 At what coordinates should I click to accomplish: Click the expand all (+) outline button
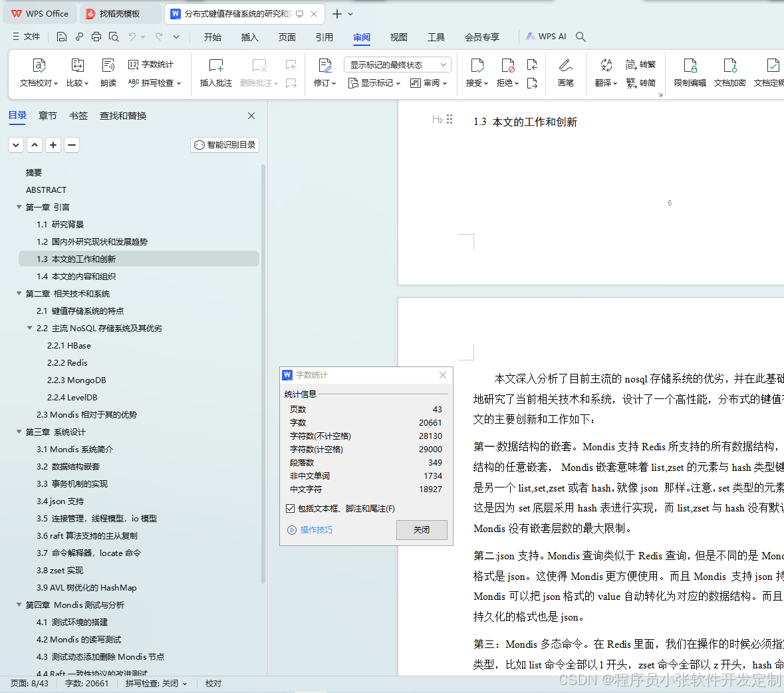click(x=53, y=145)
